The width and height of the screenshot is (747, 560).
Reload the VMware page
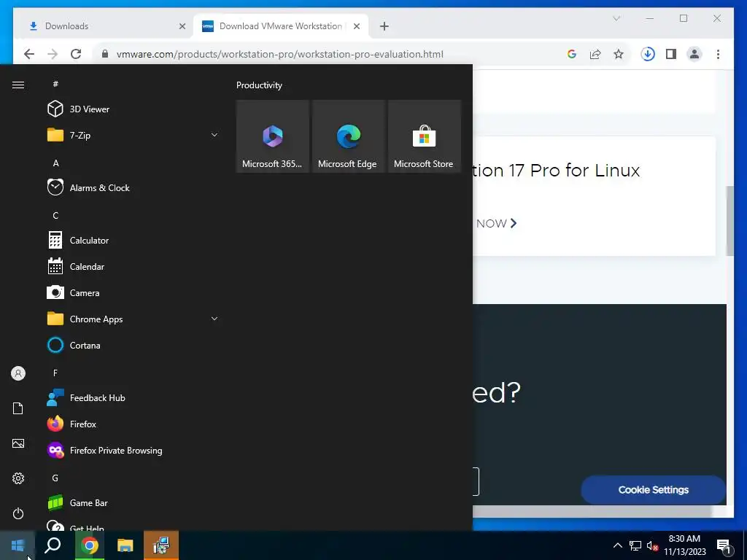(x=76, y=54)
